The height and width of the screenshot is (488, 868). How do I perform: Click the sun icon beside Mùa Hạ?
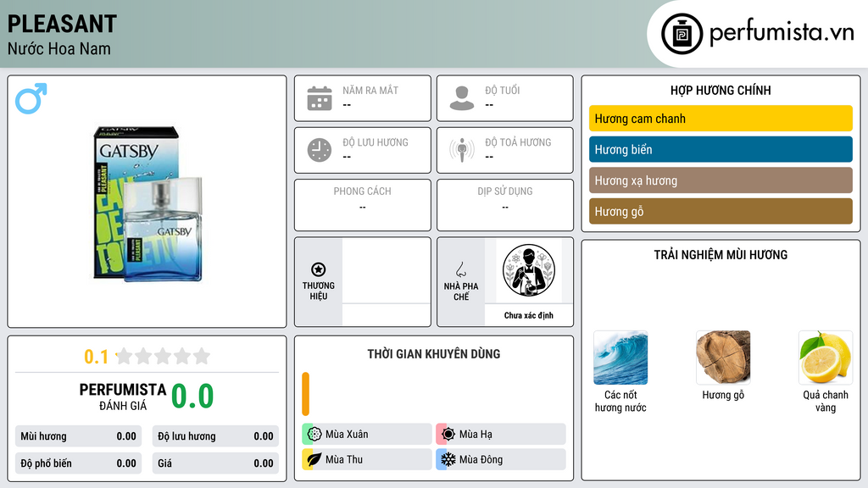click(448, 434)
